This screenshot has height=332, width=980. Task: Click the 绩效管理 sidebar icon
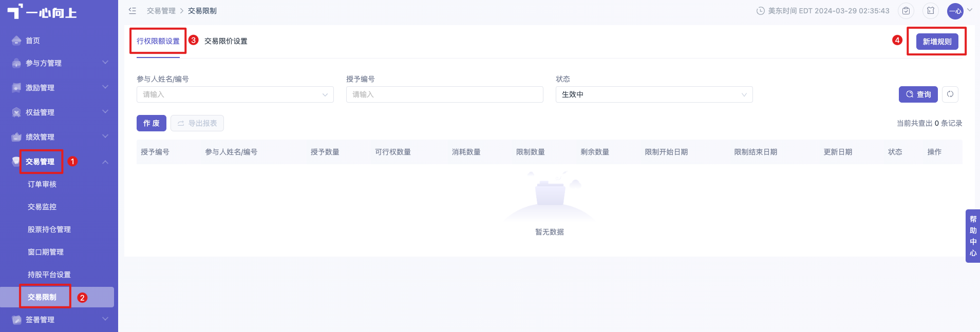pyautogui.click(x=16, y=137)
